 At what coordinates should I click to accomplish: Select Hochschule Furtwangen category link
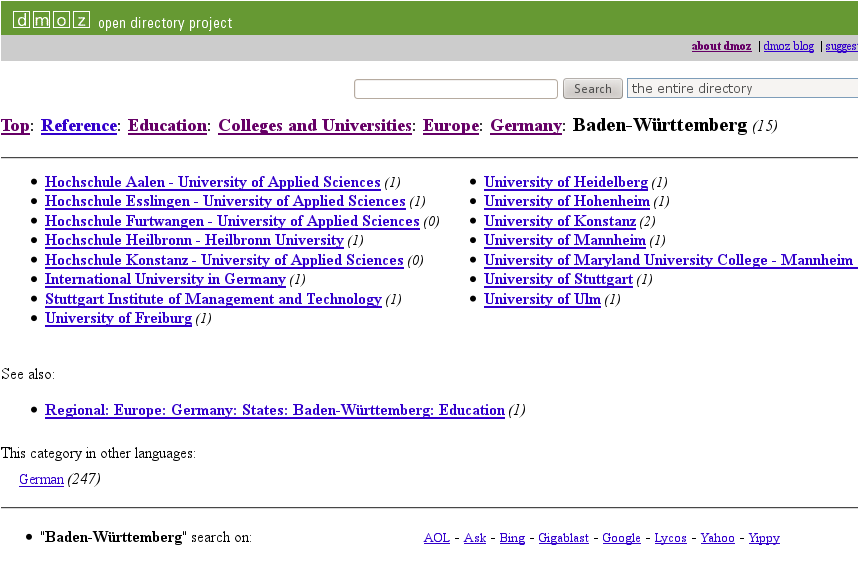[x=231, y=221]
